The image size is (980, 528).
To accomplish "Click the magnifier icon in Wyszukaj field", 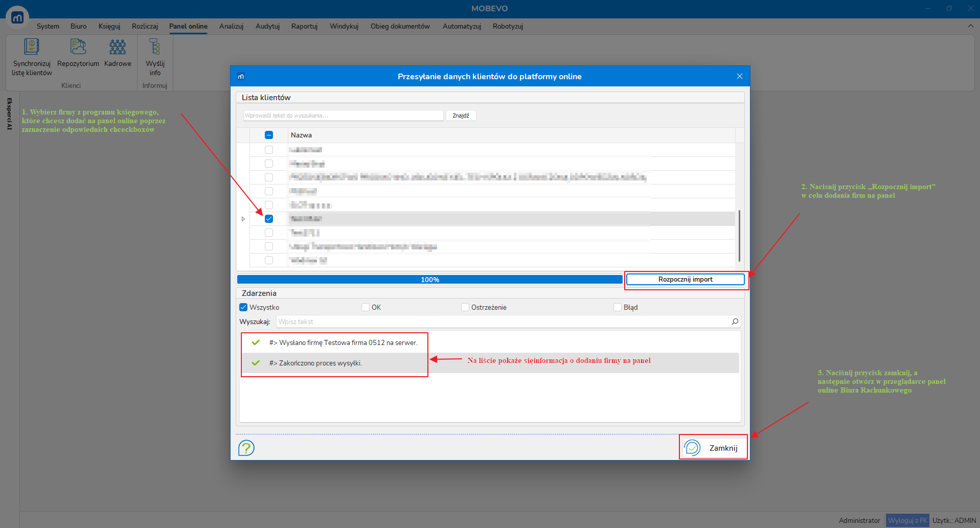I will tap(735, 322).
